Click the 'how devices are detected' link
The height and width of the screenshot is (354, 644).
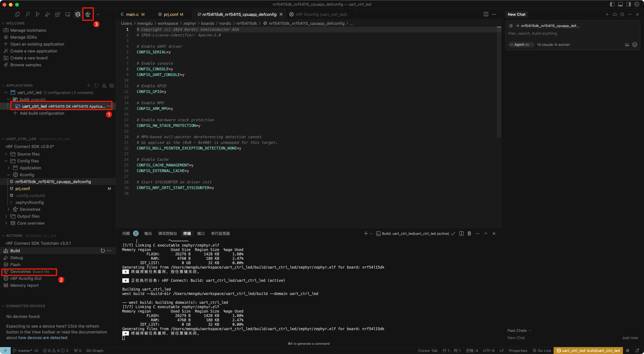click(43, 338)
